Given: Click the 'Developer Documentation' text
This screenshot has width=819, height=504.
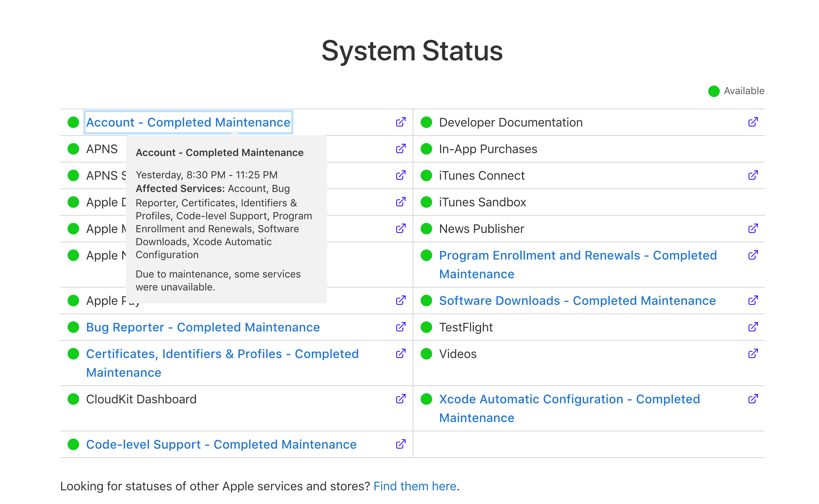Looking at the screenshot, I should 511,122.
